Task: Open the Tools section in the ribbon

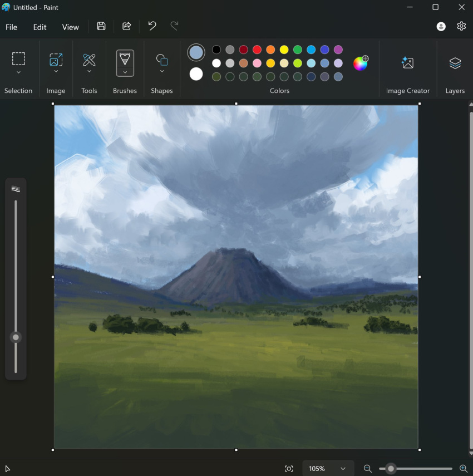Action: pyautogui.click(x=89, y=62)
